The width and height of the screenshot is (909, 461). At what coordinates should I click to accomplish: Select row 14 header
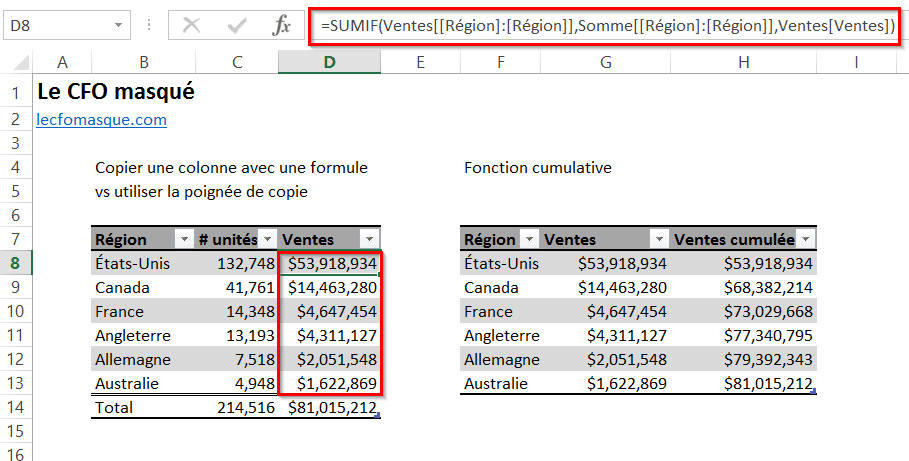(x=15, y=407)
